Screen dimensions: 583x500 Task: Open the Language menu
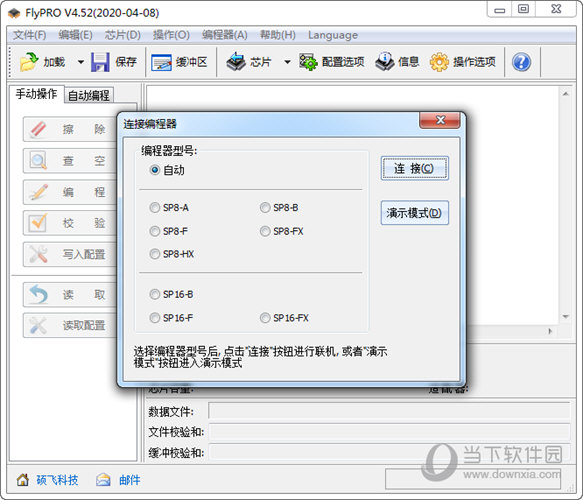click(x=333, y=35)
